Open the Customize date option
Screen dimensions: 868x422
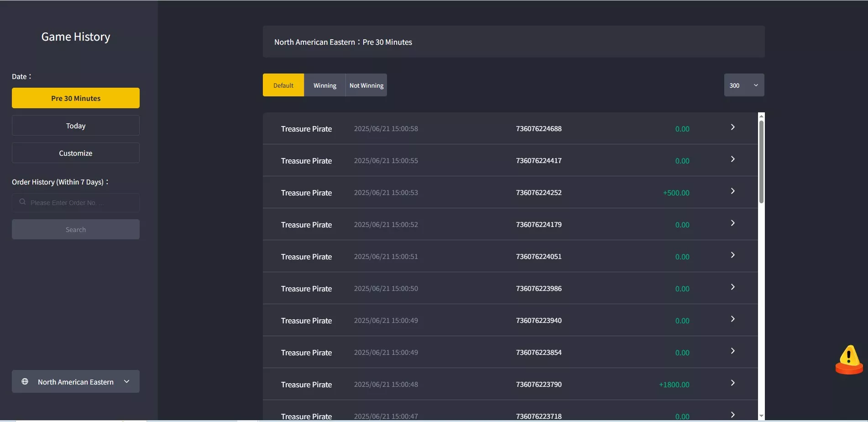point(76,153)
